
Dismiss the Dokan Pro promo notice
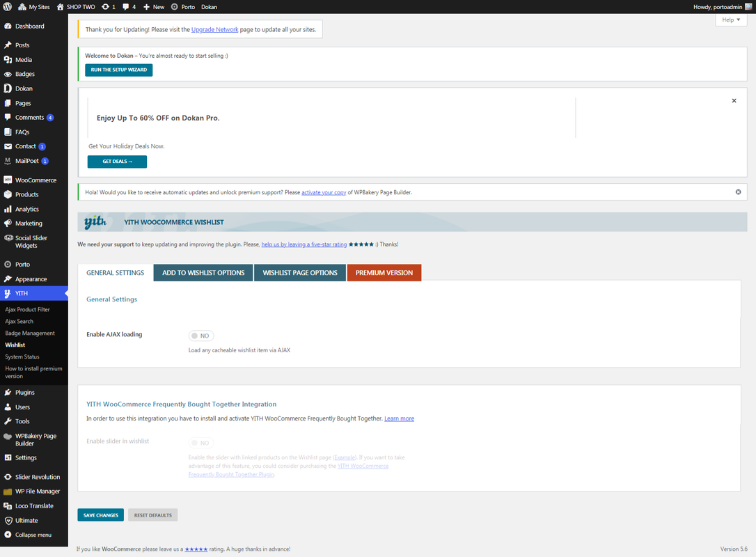[734, 101]
